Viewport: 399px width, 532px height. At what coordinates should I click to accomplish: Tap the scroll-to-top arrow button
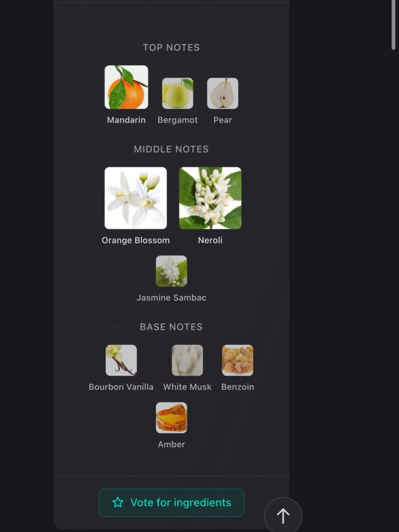(x=283, y=516)
